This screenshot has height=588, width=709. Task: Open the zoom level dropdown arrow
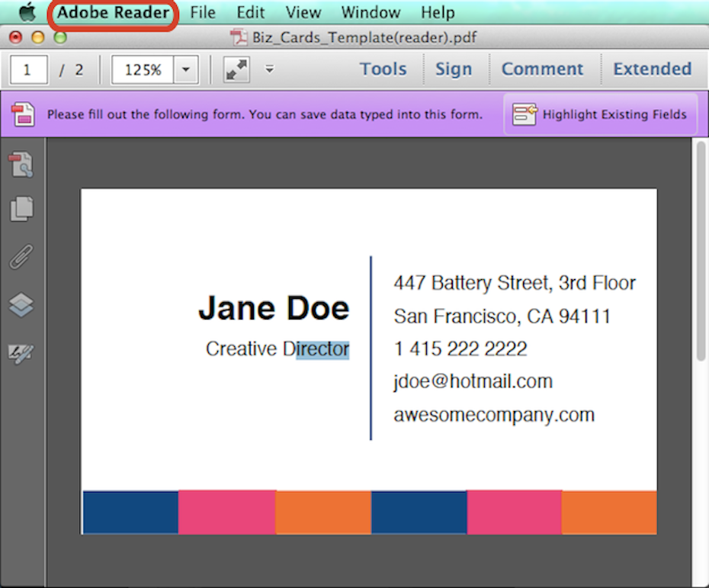186,70
